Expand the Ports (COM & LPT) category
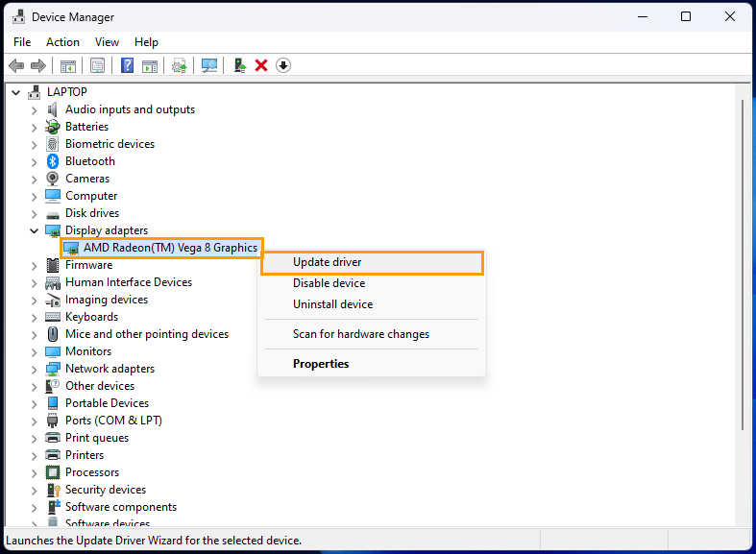Image resolution: width=756 pixels, height=554 pixels. coord(35,422)
